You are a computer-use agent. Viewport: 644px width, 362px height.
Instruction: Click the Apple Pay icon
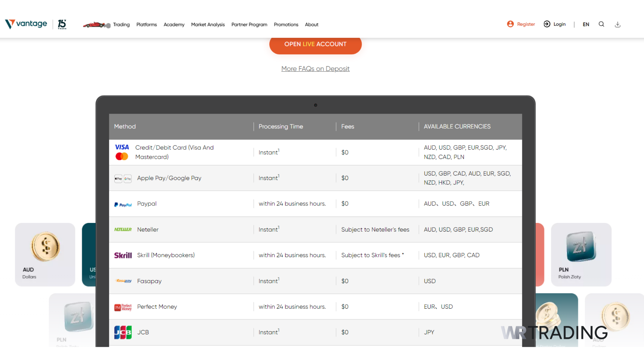point(118,178)
